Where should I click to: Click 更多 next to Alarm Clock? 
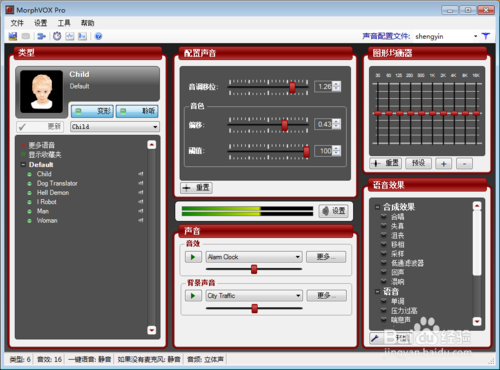[326, 257]
